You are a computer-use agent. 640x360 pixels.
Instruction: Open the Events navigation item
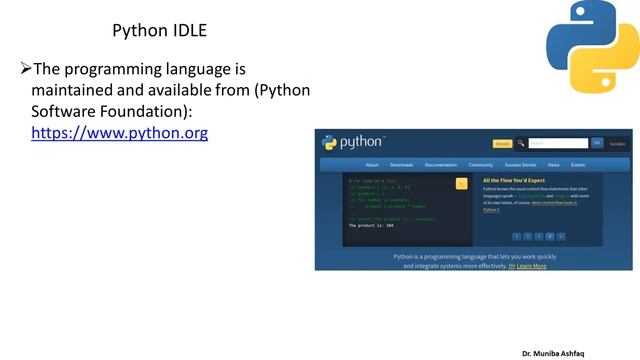coord(578,165)
